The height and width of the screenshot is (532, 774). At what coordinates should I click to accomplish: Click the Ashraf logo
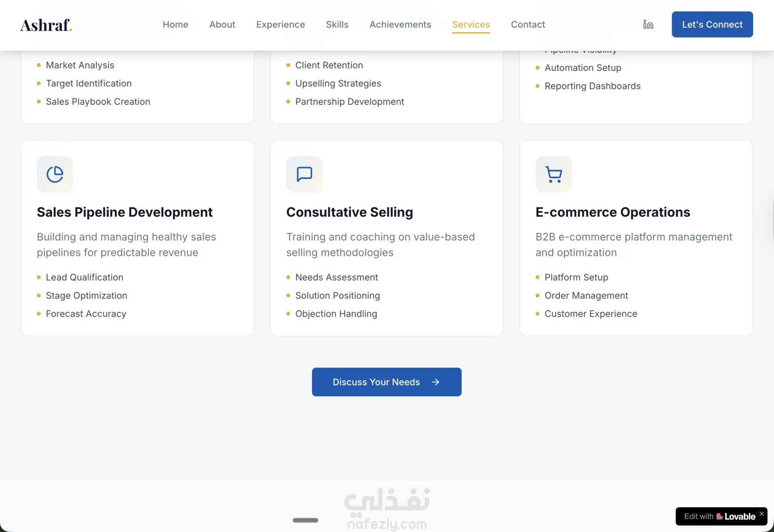coord(46,25)
